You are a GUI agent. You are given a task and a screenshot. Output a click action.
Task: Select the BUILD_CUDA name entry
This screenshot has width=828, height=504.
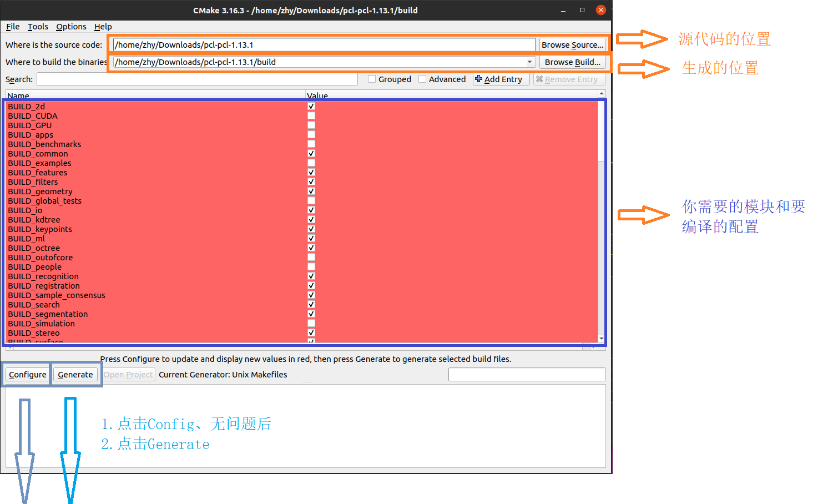click(x=33, y=116)
